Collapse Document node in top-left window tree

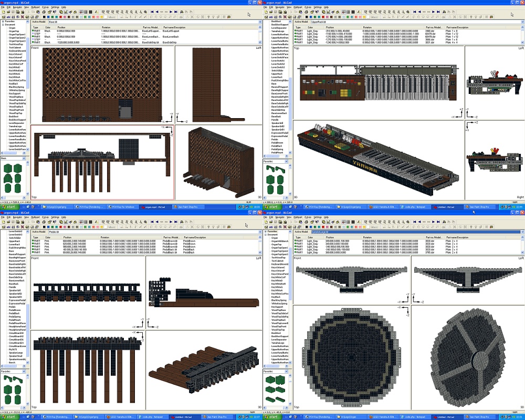tap(3, 25)
